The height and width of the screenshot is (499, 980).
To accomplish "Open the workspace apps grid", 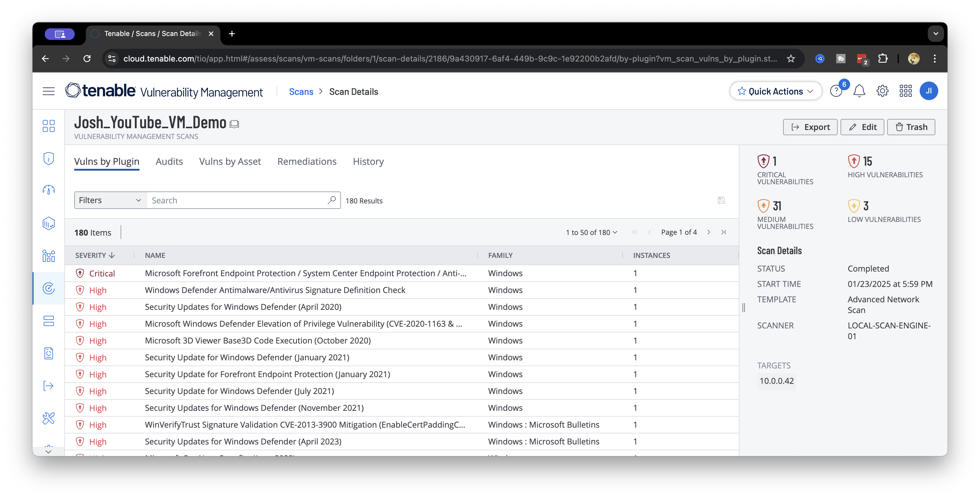I will coord(906,91).
